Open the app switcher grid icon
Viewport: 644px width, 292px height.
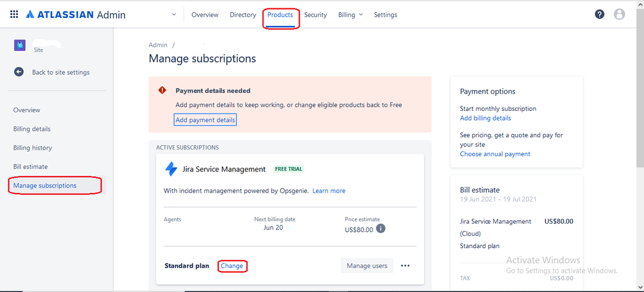tap(14, 14)
